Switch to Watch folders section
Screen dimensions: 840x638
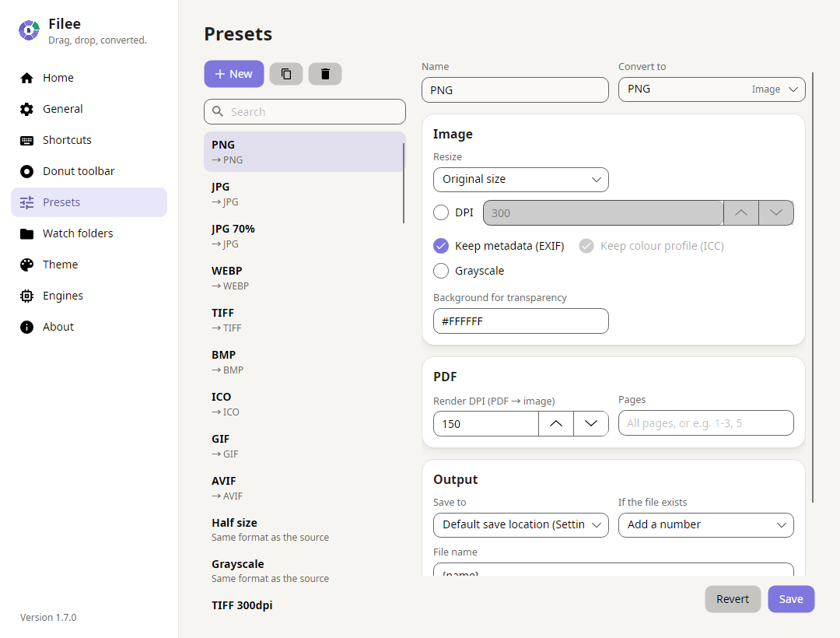(x=89, y=233)
